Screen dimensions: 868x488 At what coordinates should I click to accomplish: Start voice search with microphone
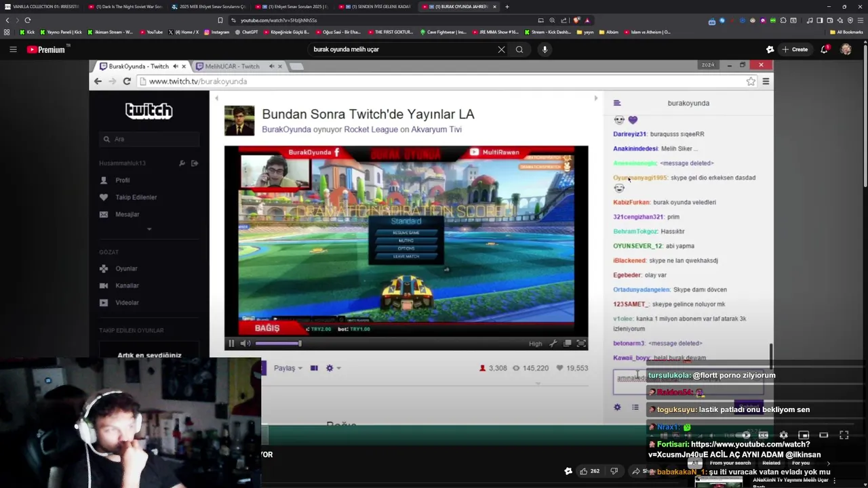pos(544,49)
